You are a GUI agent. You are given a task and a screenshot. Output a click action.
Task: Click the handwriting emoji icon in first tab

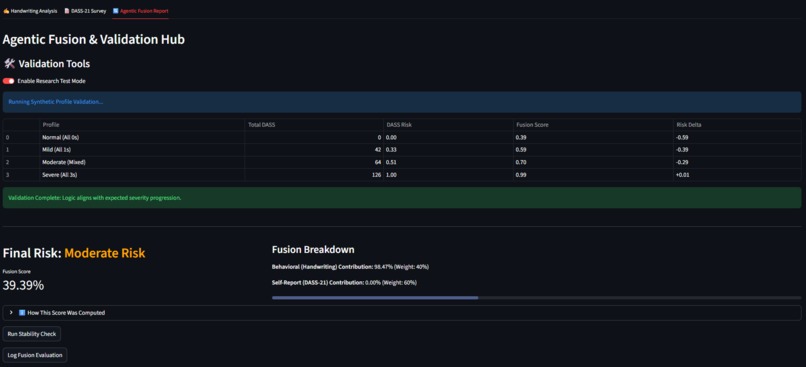point(6,11)
